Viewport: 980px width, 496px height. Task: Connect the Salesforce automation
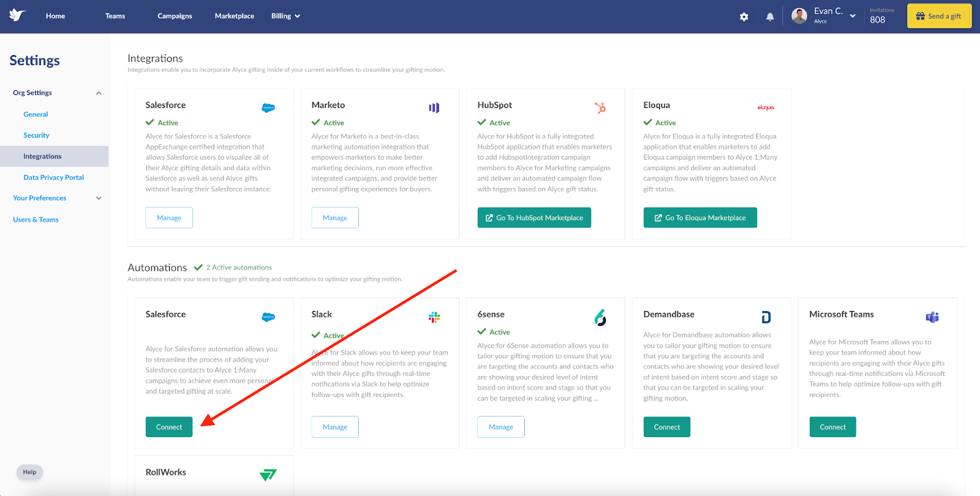click(x=169, y=427)
